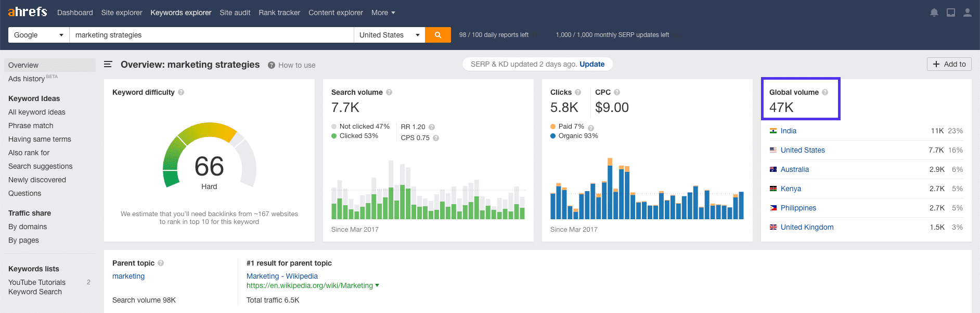
Task: Open the notifications bell icon
Action: tap(934, 12)
